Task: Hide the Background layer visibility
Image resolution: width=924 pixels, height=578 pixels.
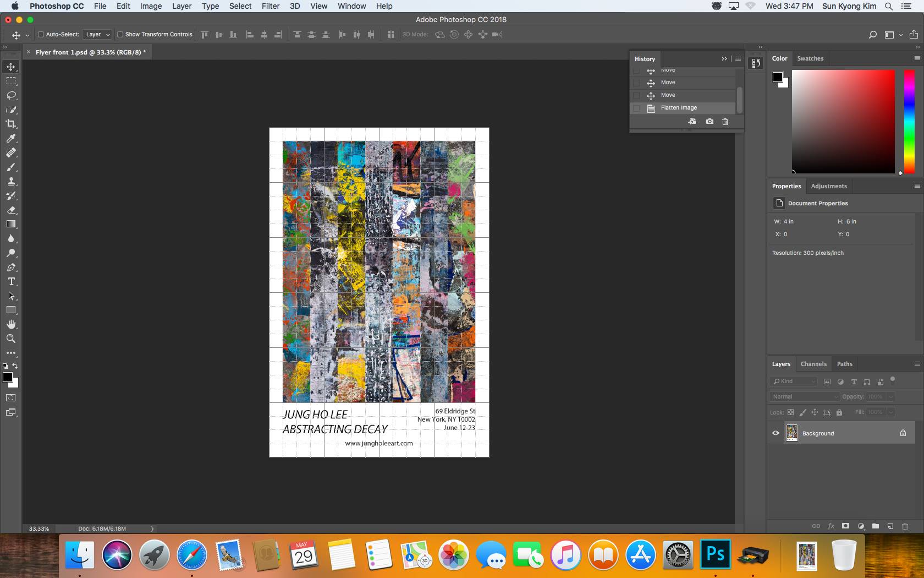Action: [776, 433]
